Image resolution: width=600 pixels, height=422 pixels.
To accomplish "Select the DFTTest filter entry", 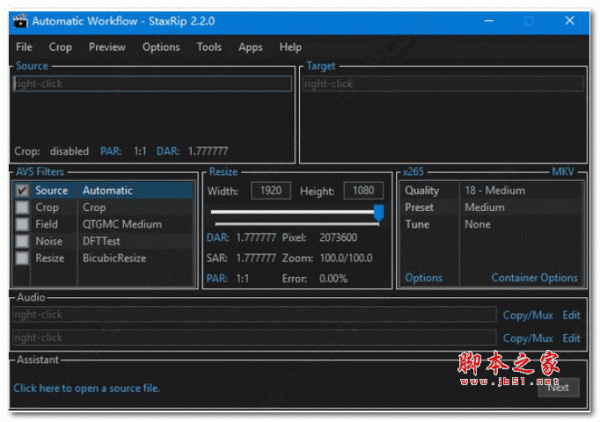I will pos(101,241).
